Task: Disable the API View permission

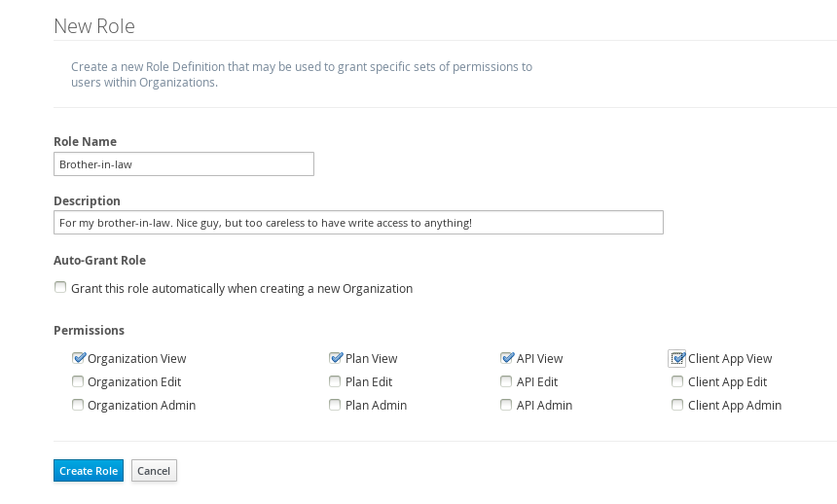Action: (507, 358)
